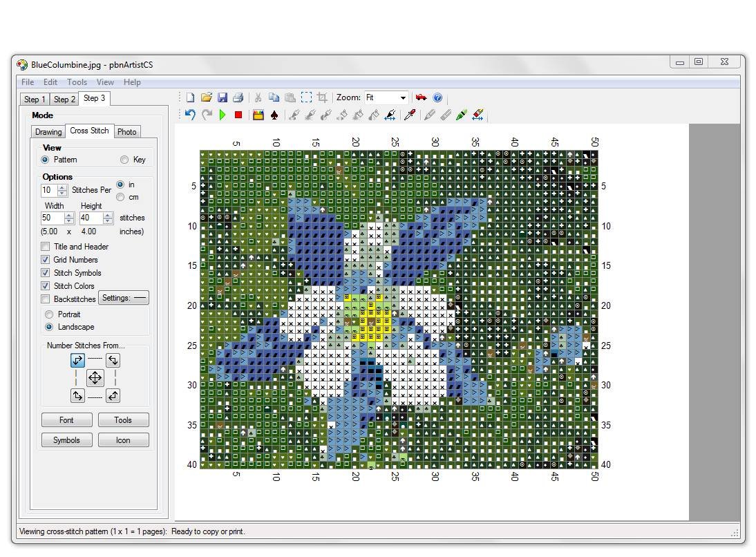Screen dimensions: 756x557
Task: Select the black spade symbol tool
Action: [274, 114]
